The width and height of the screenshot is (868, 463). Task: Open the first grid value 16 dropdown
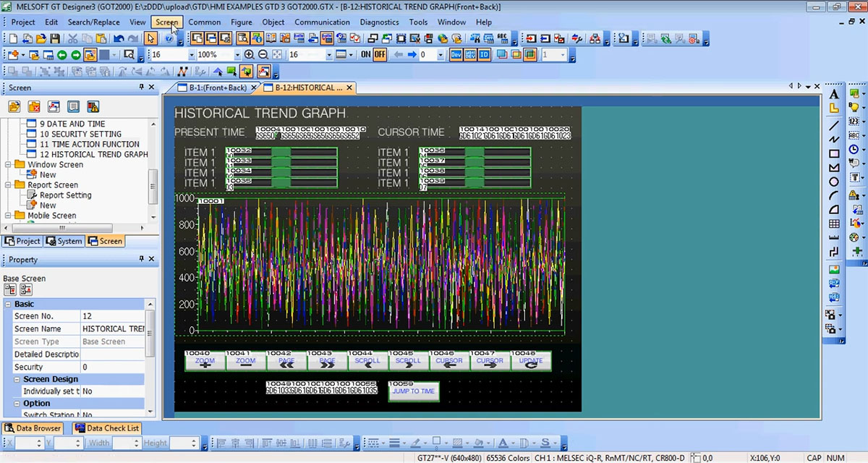click(191, 55)
